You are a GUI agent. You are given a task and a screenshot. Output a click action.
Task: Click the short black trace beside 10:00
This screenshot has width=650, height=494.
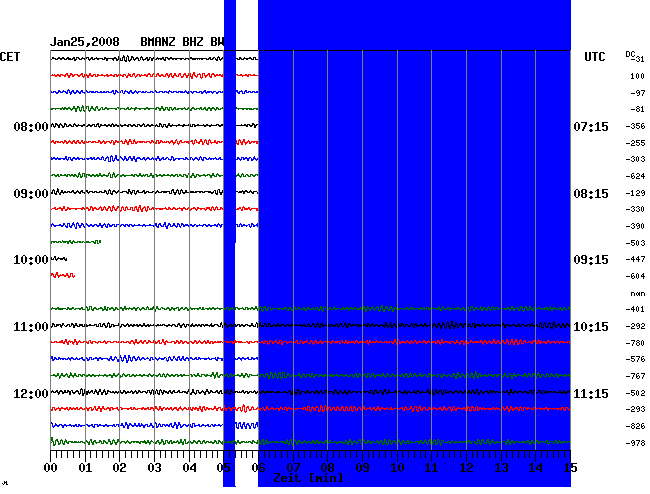click(59, 259)
